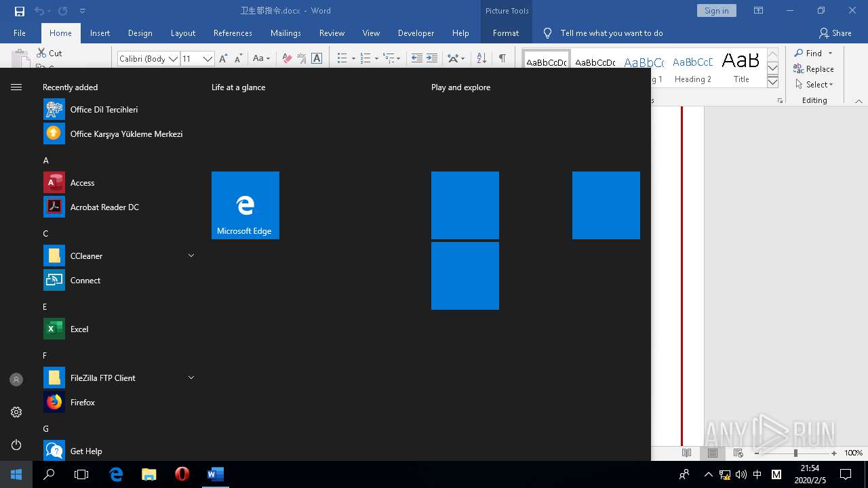Open the bullets list dropdown
The width and height of the screenshot is (868, 488).
tap(353, 59)
